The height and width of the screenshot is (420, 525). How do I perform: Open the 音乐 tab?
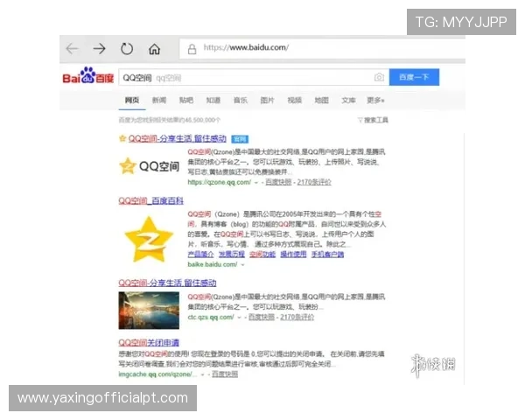coord(241,100)
